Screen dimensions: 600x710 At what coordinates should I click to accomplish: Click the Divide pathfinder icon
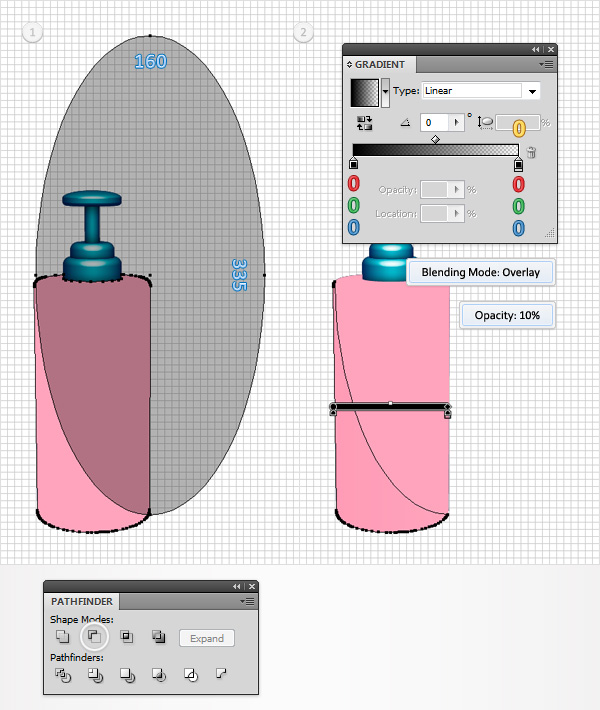(x=63, y=675)
